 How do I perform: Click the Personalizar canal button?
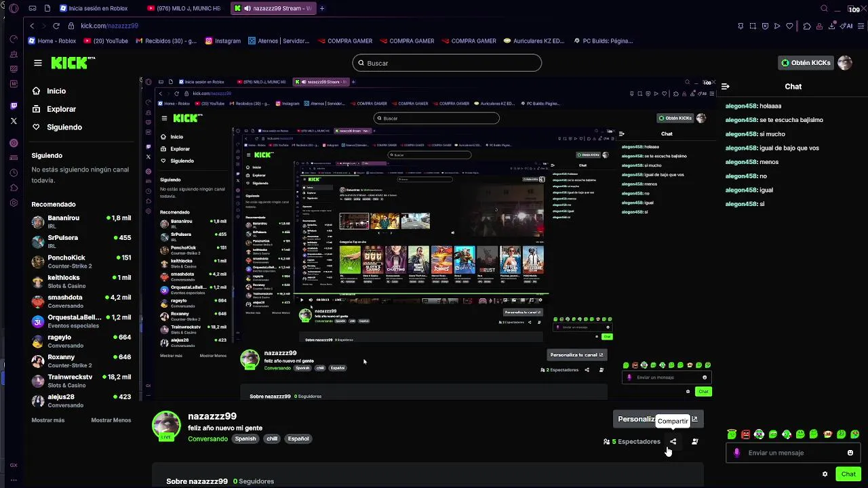tap(657, 419)
